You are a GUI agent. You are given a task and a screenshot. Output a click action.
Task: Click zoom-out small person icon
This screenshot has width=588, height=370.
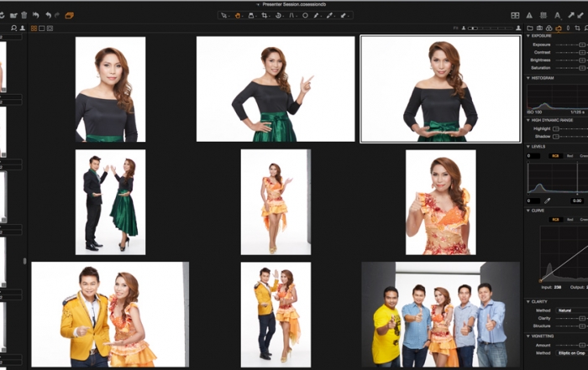pos(464,28)
